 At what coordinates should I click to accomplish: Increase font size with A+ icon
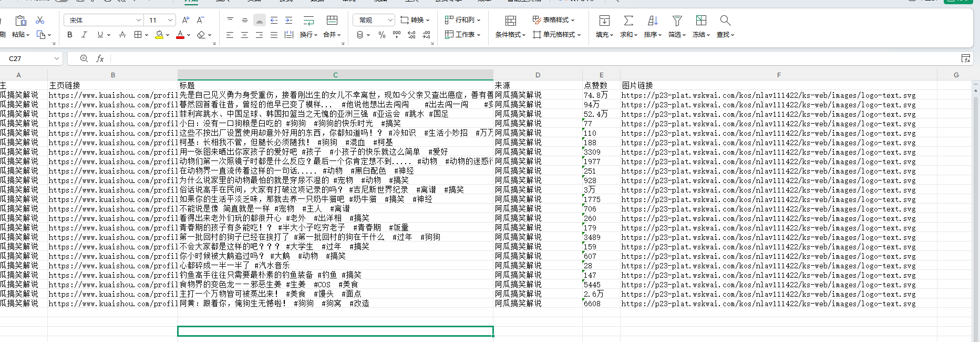[x=185, y=20]
